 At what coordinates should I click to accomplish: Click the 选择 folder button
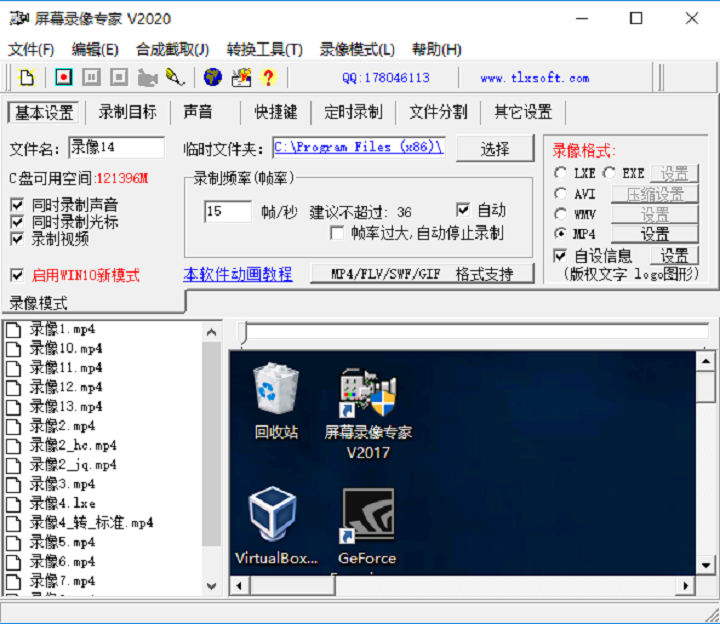495,149
